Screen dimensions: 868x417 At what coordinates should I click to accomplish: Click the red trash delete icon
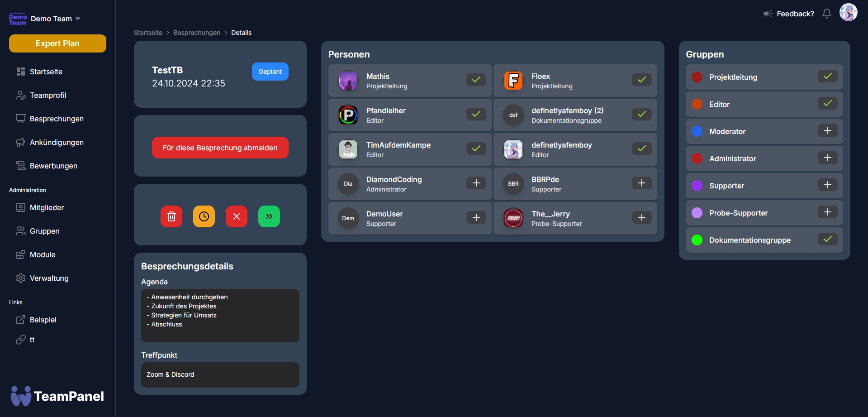(171, 216)
